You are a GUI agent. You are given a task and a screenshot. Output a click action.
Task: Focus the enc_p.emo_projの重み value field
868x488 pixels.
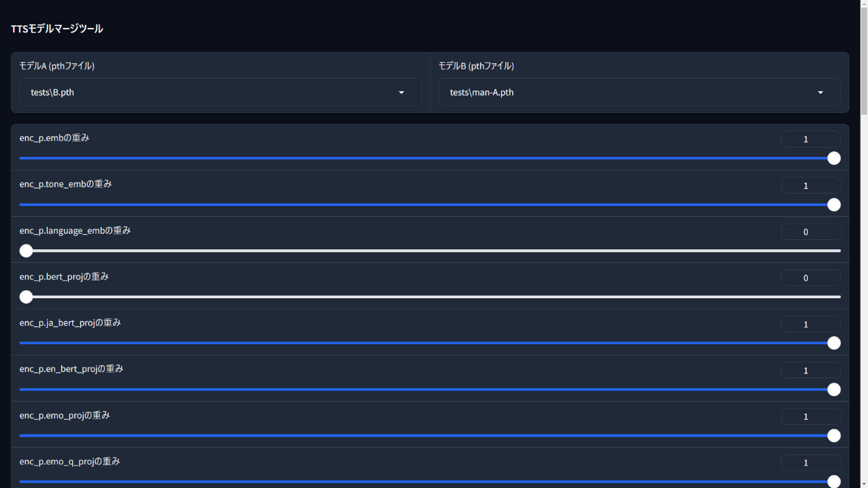click(x=811, y=417)
